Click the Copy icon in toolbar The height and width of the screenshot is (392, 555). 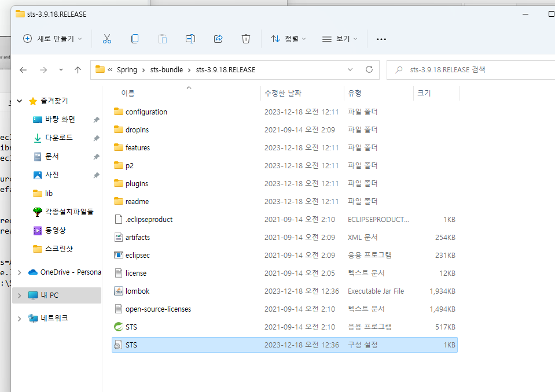[135, 39]
